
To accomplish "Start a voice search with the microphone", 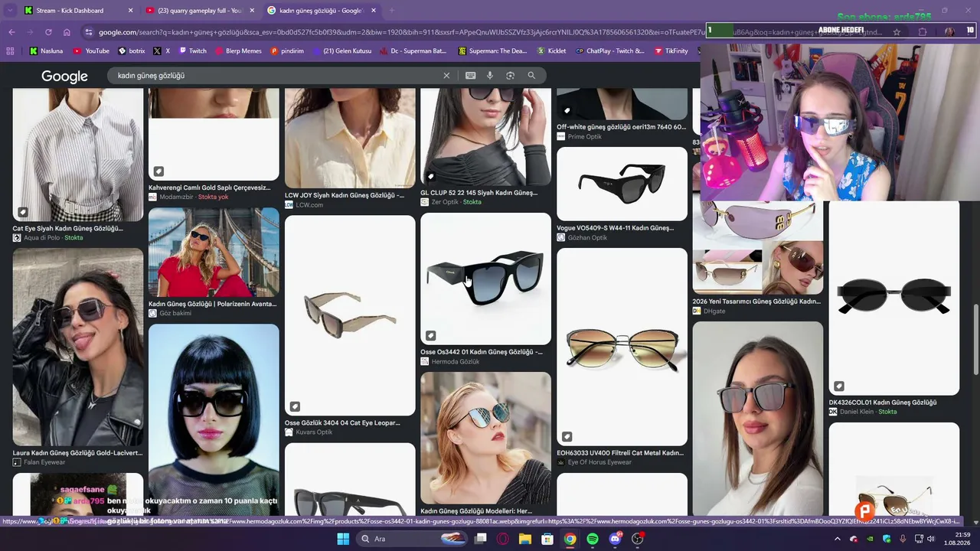I will click(490, 76).
